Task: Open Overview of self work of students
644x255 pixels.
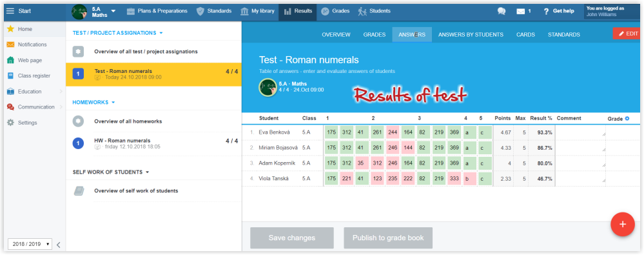Action: point(136,191)
